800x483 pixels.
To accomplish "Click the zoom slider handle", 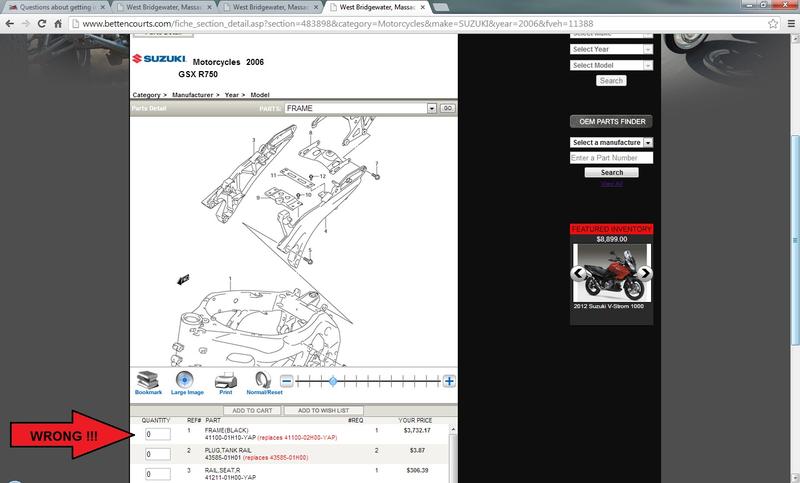I will coord(333,381).
